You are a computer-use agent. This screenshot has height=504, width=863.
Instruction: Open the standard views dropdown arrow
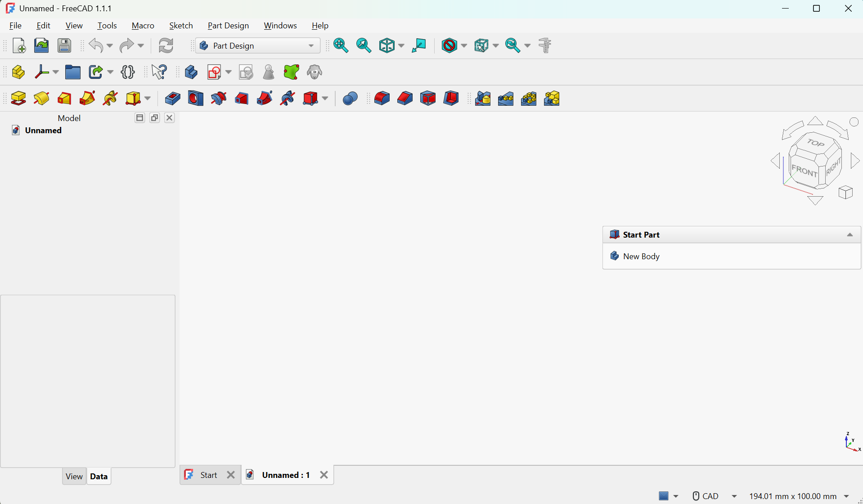(x=401, y=45)
